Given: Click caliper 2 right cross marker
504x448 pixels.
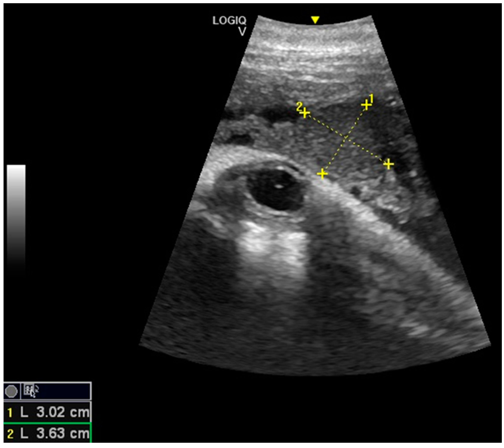Looking at the screenshot, I should click(388, 164).
